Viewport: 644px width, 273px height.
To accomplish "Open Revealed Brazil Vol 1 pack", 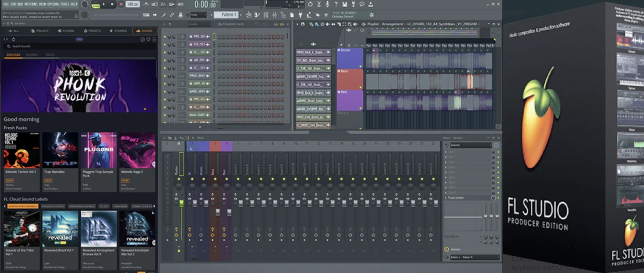I will point(60,240).
